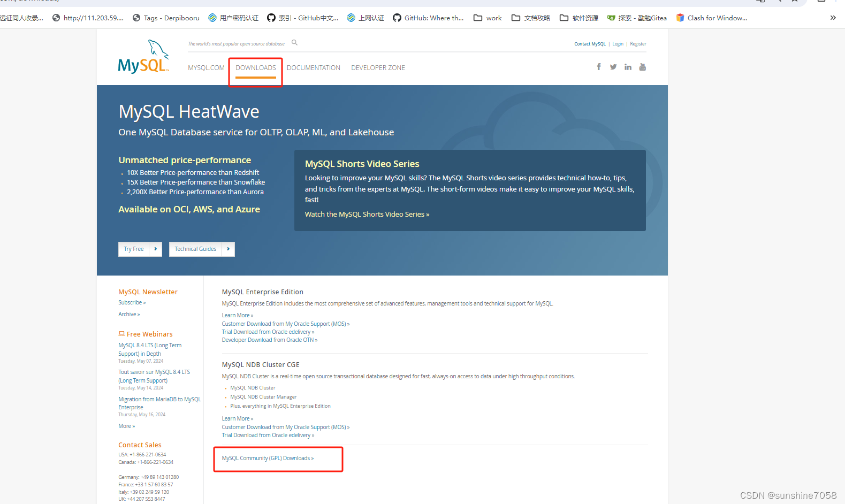The width and height of the screenshot is (845, 504).
Task: Click More webinars link
Action: (126, 426)
